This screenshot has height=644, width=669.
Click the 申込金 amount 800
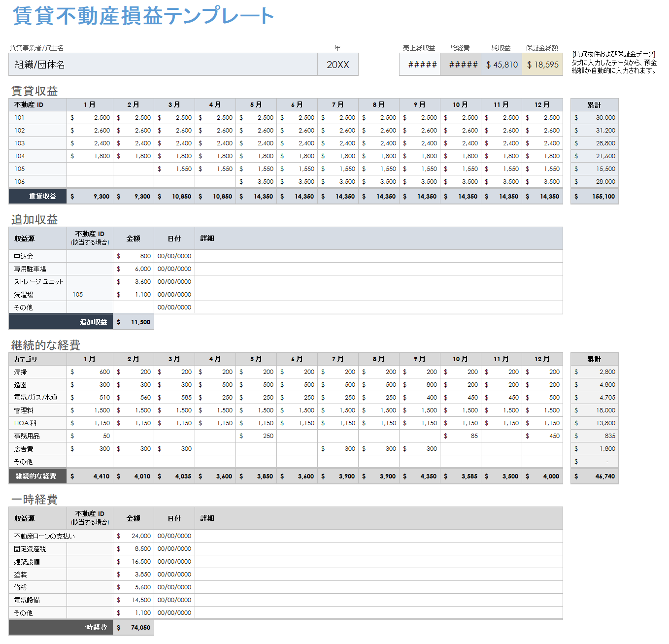click(x=134, y=256)
